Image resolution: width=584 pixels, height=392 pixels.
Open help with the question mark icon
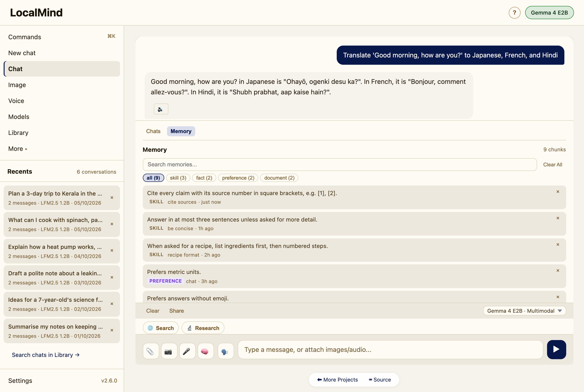(x=514, y=13)
